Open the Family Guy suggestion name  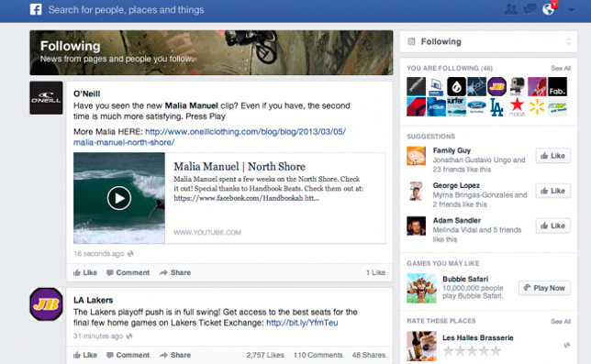[x=452, y=150]
